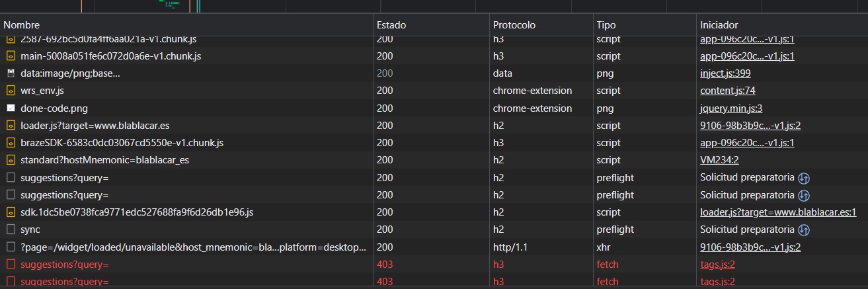This screenshot has height=289, width=868.
Task: Click the script icon beside brazeSDK chunk file
Action: pyautogui.click(x=11, y=142)
